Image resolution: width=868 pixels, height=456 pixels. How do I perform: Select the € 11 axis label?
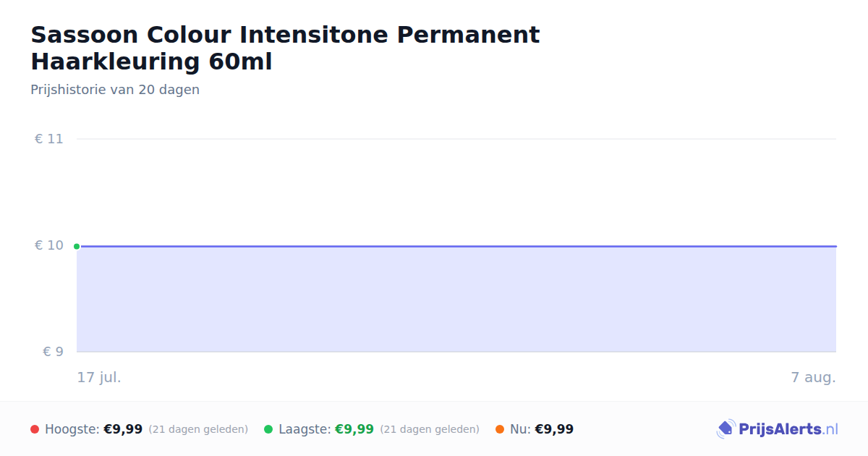coord(49,139)
